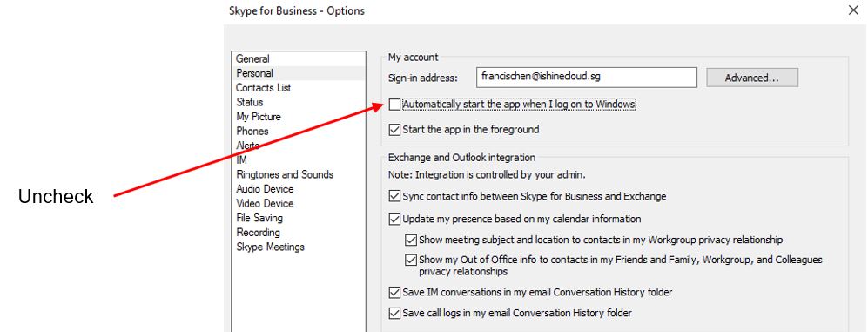The width and height of the screenshot is (868, 332).
Task: Select the IM options category
Action: (x=241, y=159)
